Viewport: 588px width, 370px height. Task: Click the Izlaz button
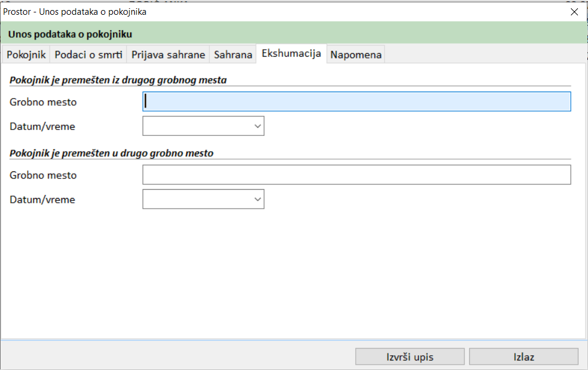pyautogui.click(x=524, y=357)
